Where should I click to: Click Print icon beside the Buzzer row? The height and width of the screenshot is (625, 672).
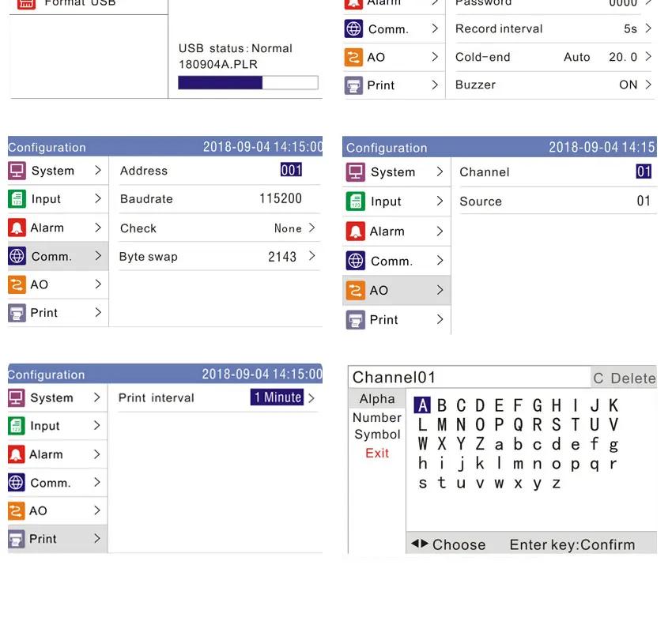click(353, 85)
